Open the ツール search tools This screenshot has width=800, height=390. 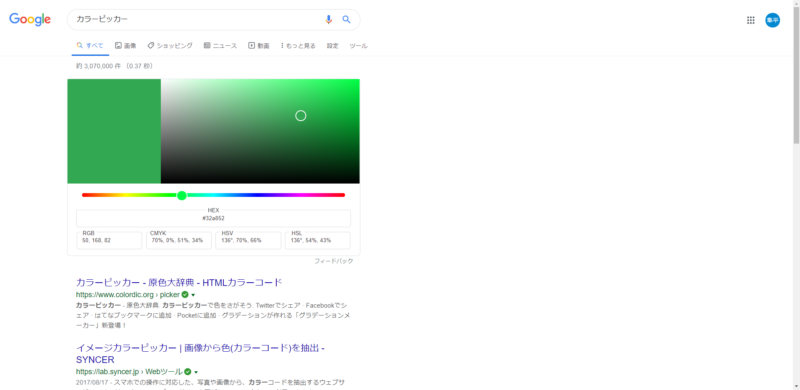[x=358, y=45]
